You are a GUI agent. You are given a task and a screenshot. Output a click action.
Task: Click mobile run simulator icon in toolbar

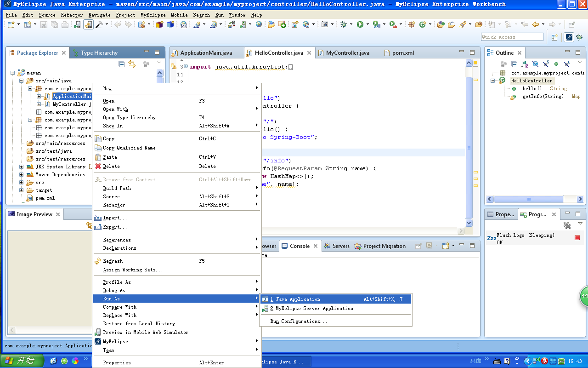(77, 24)
